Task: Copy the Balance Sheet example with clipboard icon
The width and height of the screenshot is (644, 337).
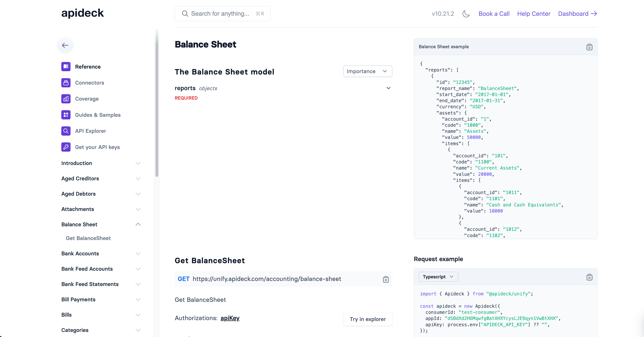Action: [589, 47]
